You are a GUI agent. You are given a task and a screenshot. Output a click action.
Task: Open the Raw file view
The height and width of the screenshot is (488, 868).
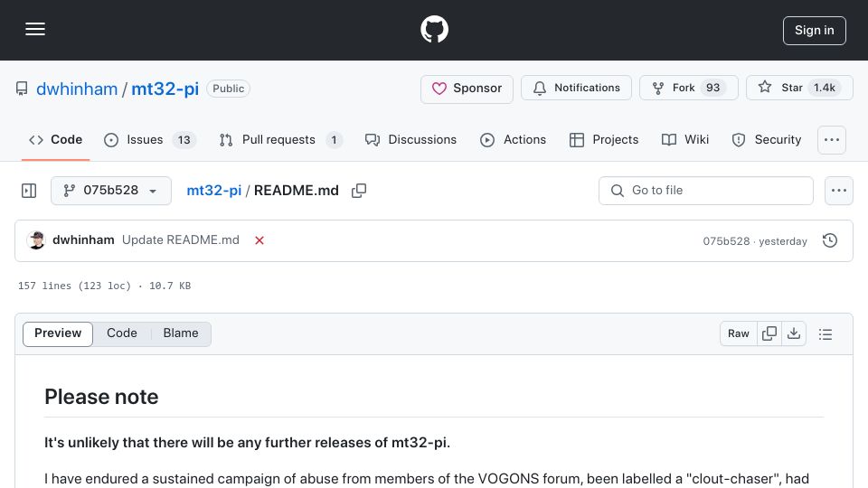click(739, 333)
